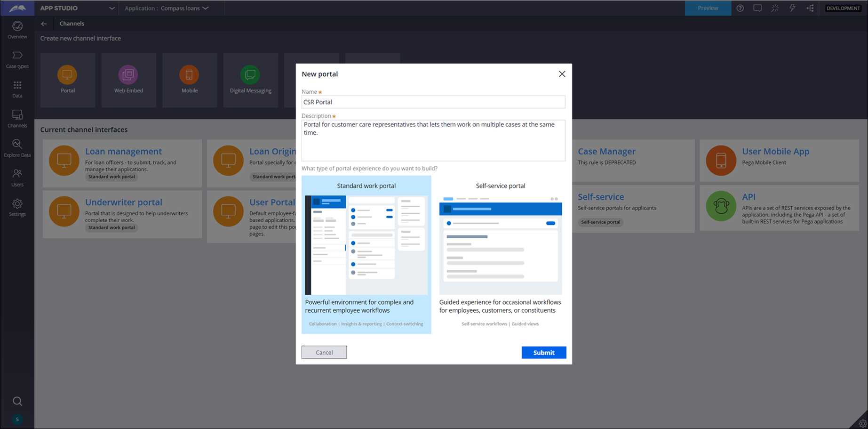Click the search magnifier icon in sidebar
868x429 pixels.
coord(17,401)
